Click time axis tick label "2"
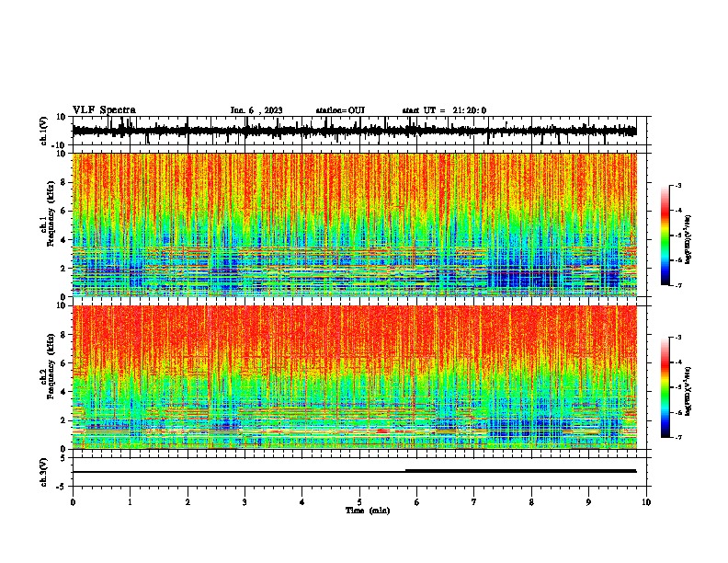 coord(188,502)
